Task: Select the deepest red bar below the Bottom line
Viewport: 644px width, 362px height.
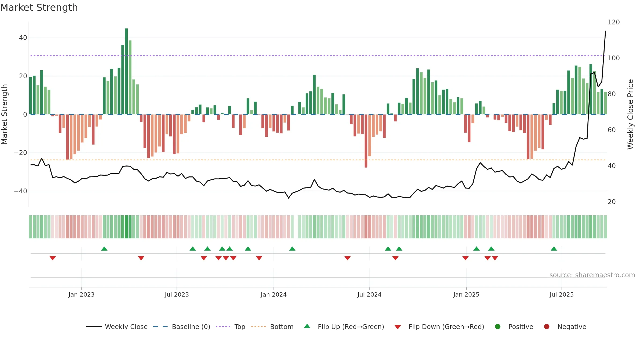Action: tap(366, 141)
